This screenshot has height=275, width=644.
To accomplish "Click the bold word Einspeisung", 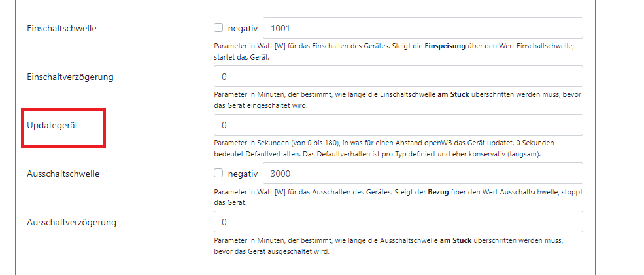I will tap(445, 47).
